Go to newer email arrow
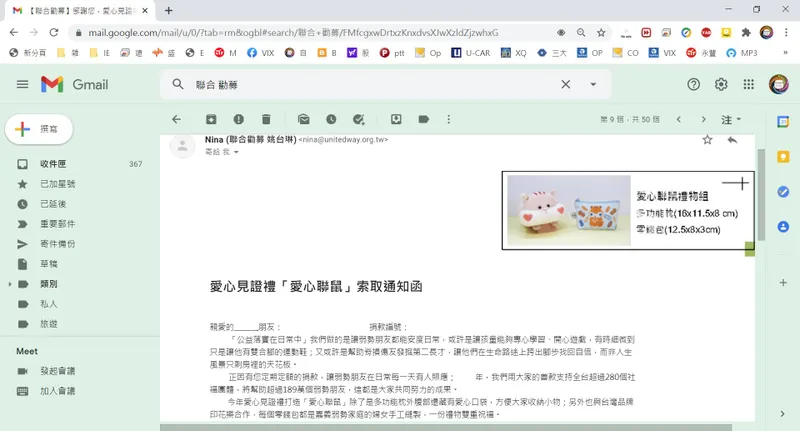The image size is (800, 431). [x=679, y=119]
